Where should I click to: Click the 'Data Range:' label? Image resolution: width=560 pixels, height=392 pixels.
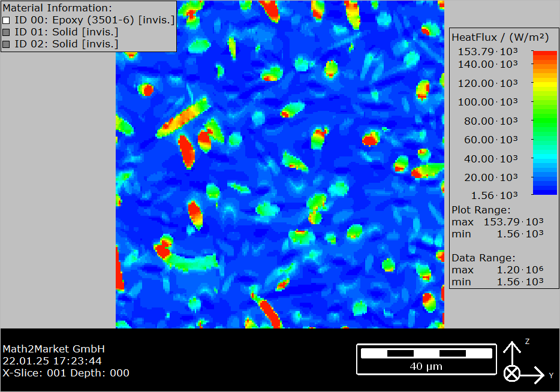(483, 258)
